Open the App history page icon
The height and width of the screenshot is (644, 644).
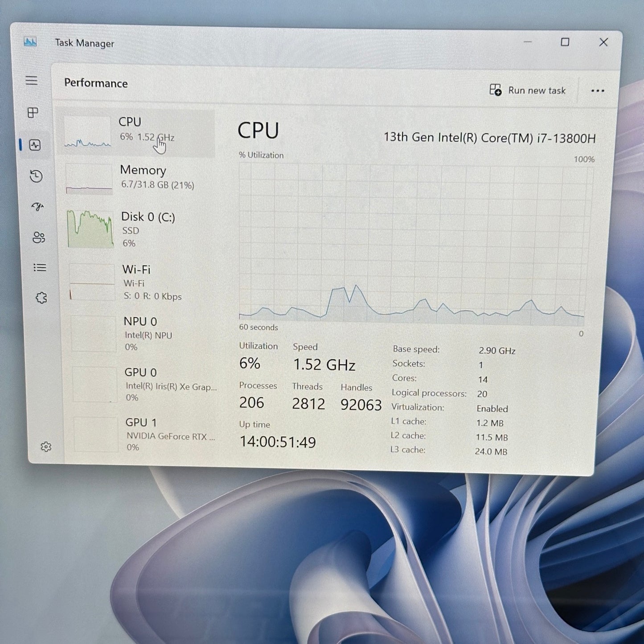coord(36,176)
